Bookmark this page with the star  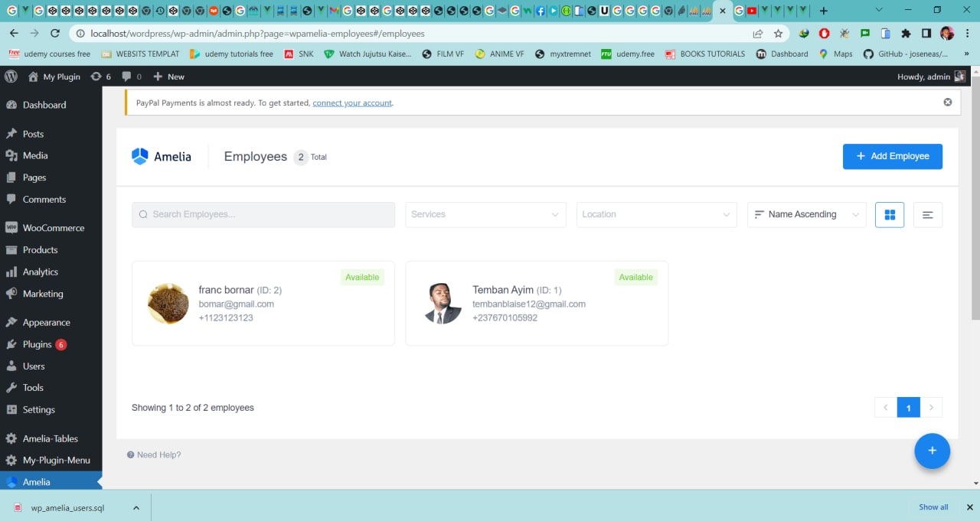click(x=779, y=34)
